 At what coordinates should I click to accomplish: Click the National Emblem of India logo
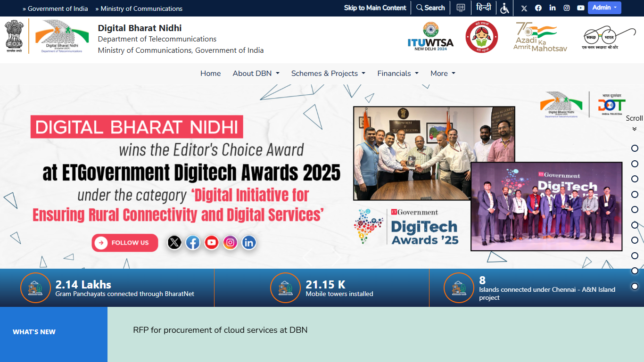click(14, 36)
